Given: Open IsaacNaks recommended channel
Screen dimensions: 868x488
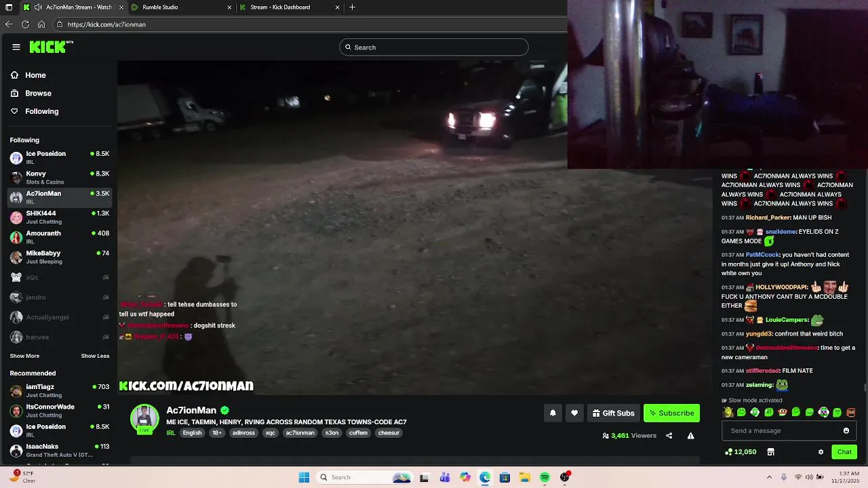Looking at the screenshot, I should 60,451.
